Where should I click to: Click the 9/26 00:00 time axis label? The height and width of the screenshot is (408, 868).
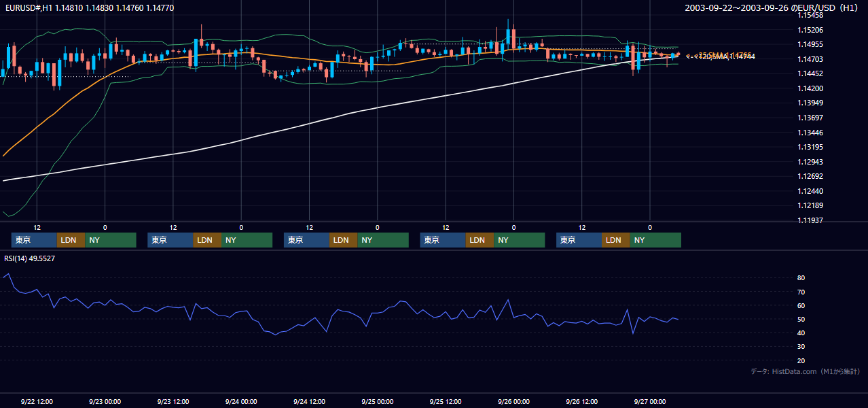[513, 402]
